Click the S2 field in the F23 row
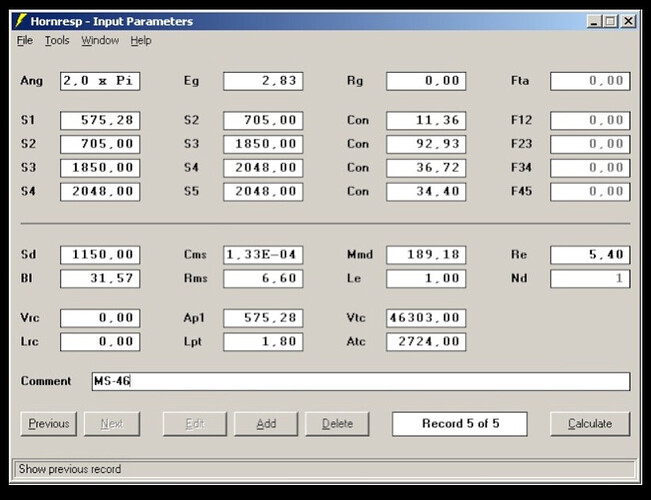The width and height of the screenshot is (651, 500). click(x=100, y=144)
